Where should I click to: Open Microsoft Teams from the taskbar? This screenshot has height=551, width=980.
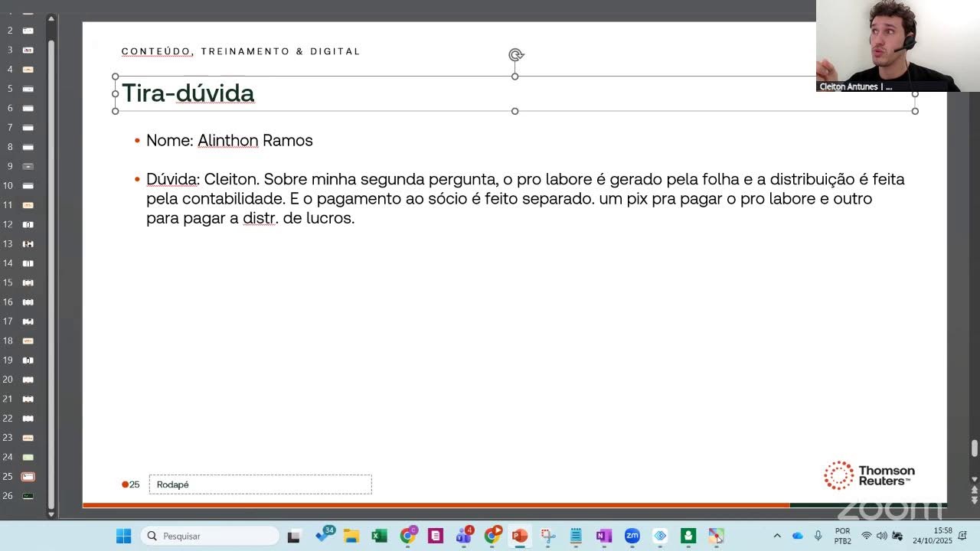[x=464, y=536]
